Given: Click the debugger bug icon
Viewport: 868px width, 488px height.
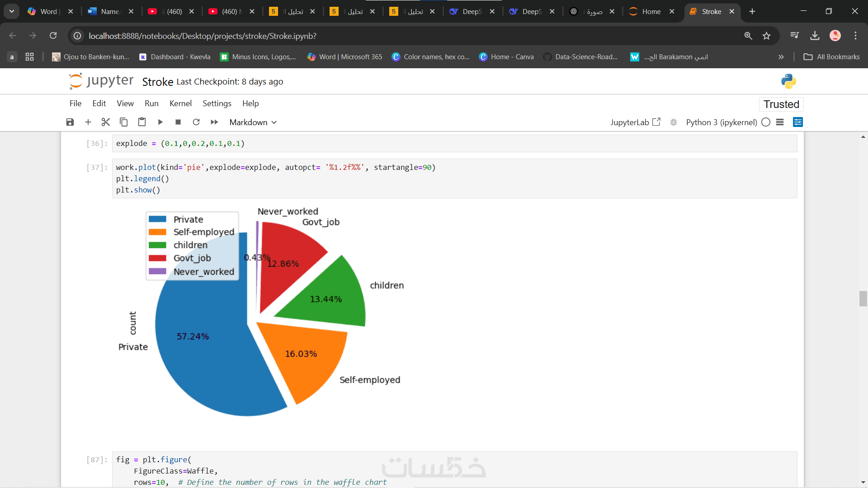Looking at the screenshot, I should click(x=674, y=122).
